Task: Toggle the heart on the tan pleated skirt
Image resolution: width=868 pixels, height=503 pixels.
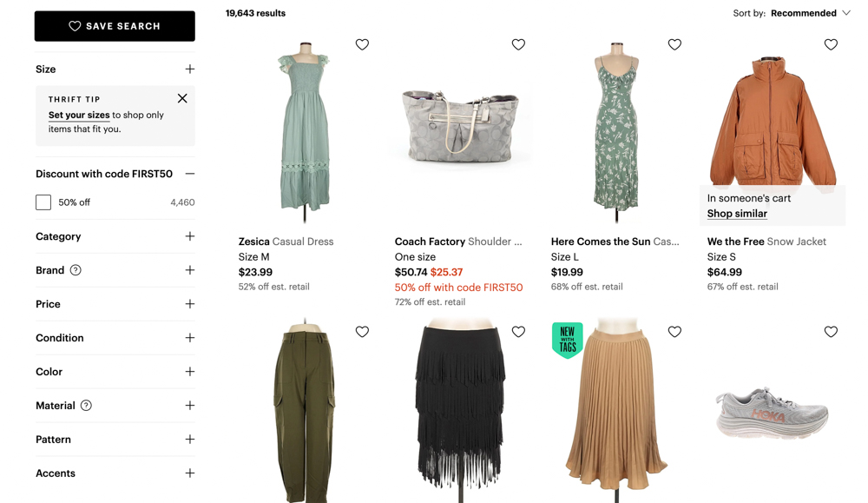Action: [x=674, y=331]
